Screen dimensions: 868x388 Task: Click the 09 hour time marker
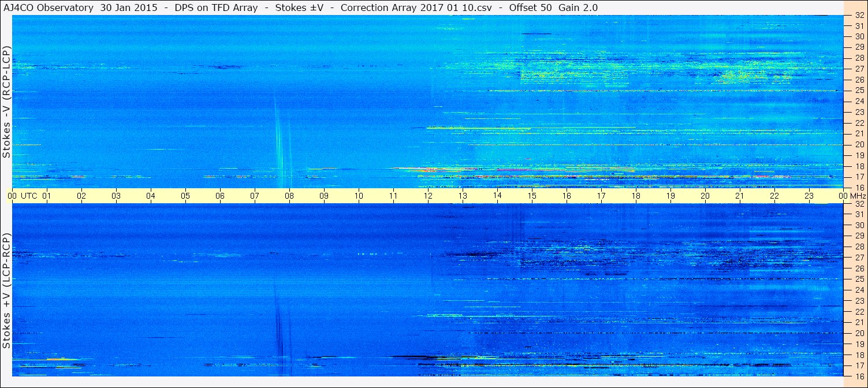(x=324, y=196)
